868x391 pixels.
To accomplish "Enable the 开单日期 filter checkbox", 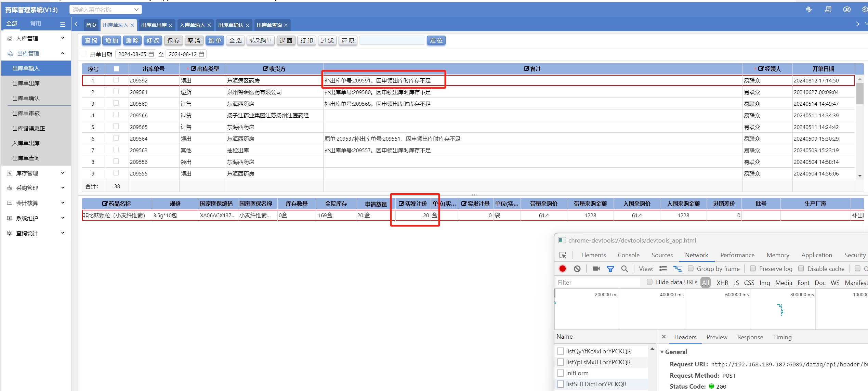I will point(85,54).
